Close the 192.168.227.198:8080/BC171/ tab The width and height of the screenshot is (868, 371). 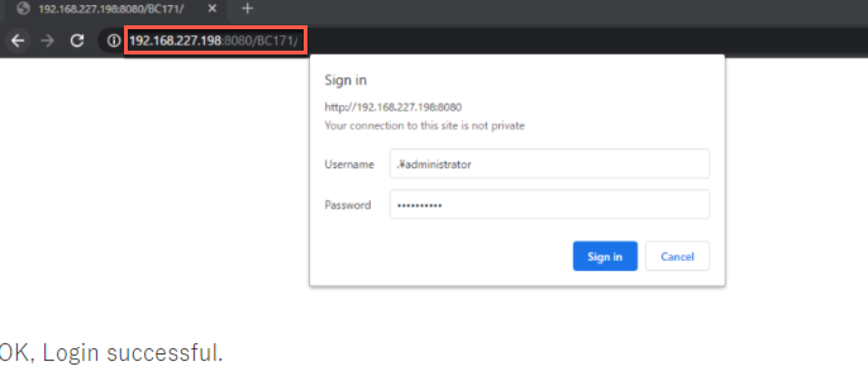click(213, 9)
